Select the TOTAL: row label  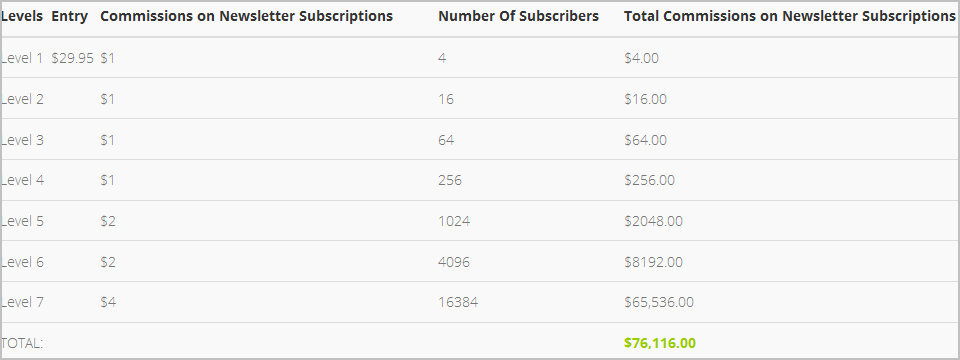pyautogui.click(x=22, y=343)
